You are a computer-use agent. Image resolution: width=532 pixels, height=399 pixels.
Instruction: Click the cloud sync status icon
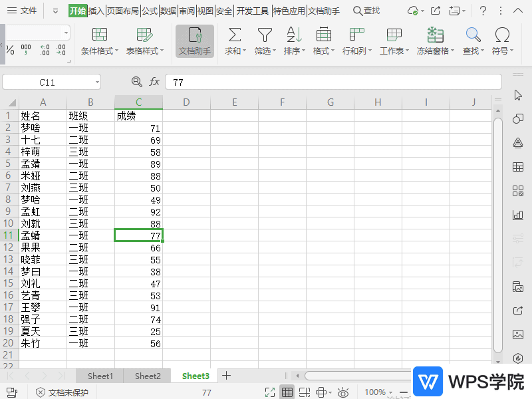[x=412, y=11]
